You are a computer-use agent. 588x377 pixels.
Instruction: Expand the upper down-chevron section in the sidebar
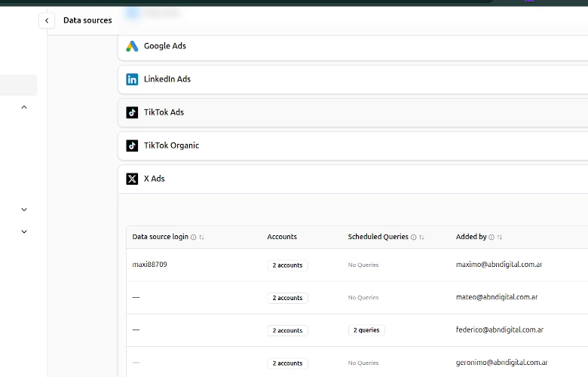(x=24, y=210)
